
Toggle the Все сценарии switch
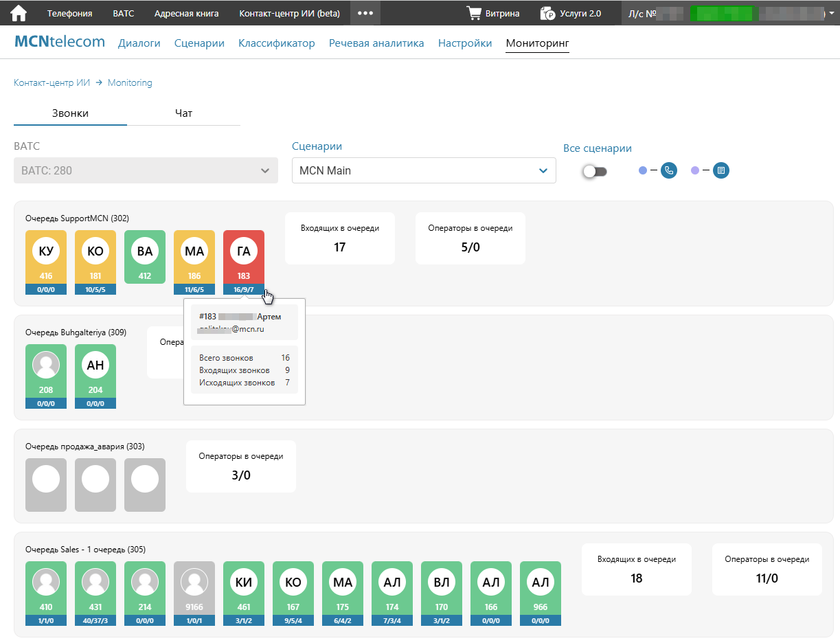595,171
